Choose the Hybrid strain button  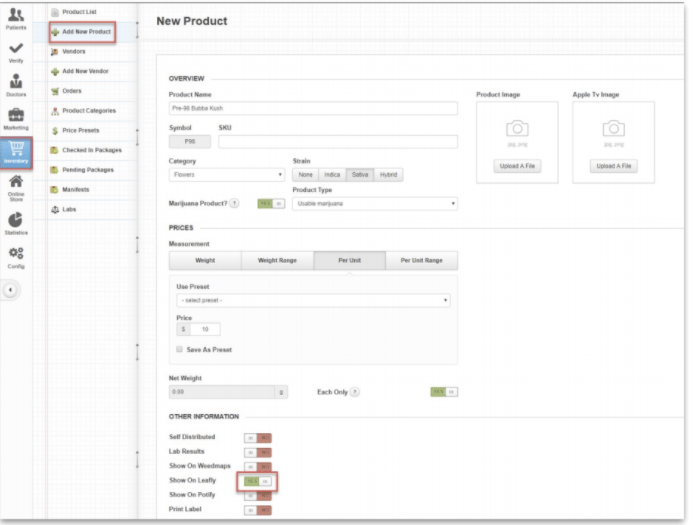click(x=388, y=175)
